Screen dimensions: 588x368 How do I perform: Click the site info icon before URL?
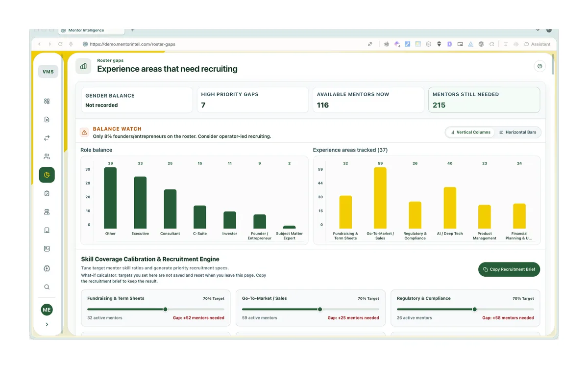tap(85, 44)
